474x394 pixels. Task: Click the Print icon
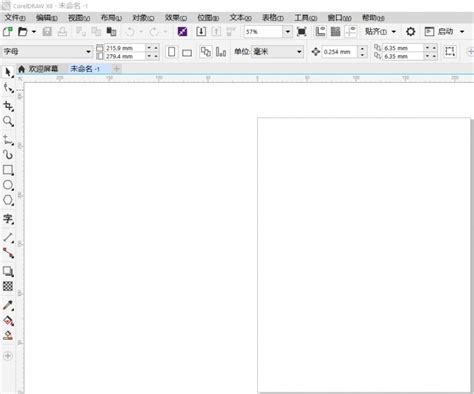[x=62, y=32]
